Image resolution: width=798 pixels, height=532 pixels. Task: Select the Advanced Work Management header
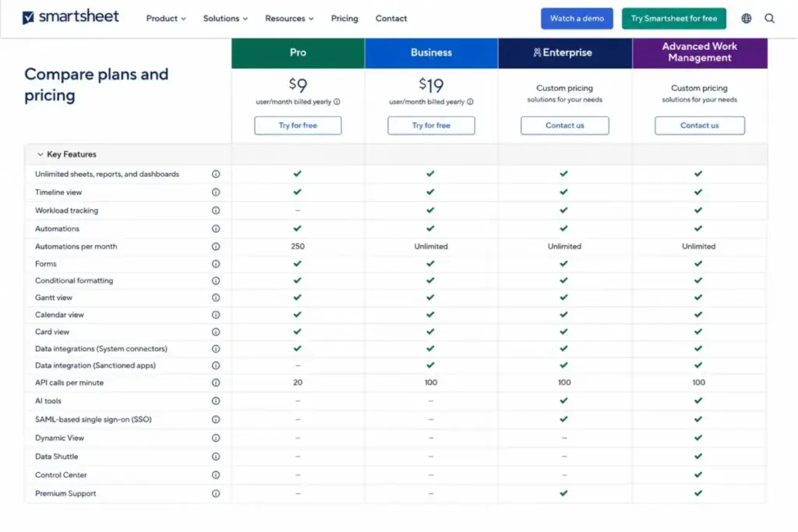point(700,53)
